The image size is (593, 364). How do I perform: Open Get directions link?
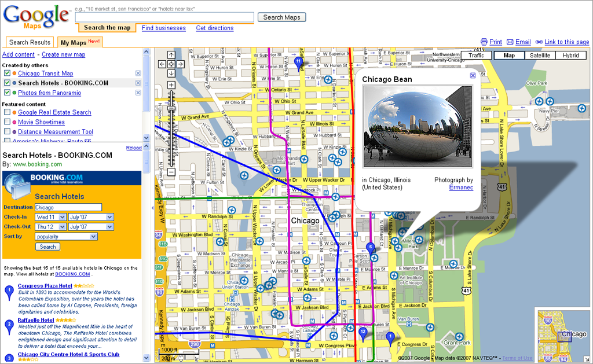215,28
